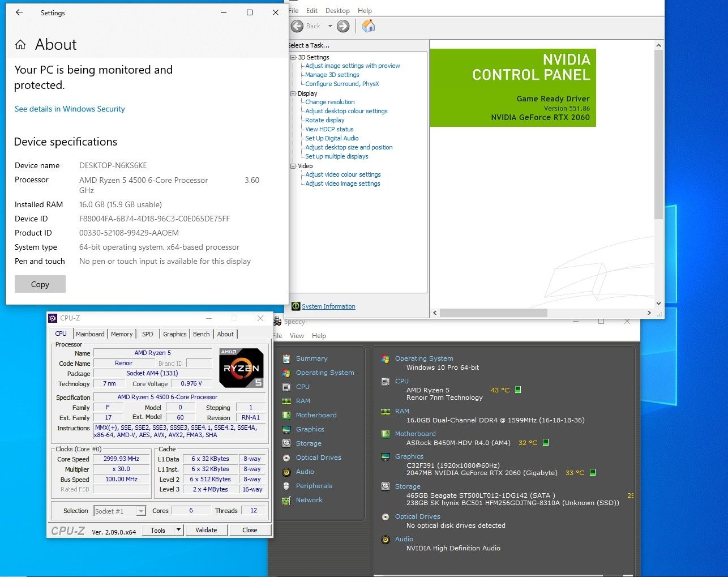Select Set up multiple displays task
Viewport: 728px width, 577px height.
pyautogui.click(x=337, y=156)
